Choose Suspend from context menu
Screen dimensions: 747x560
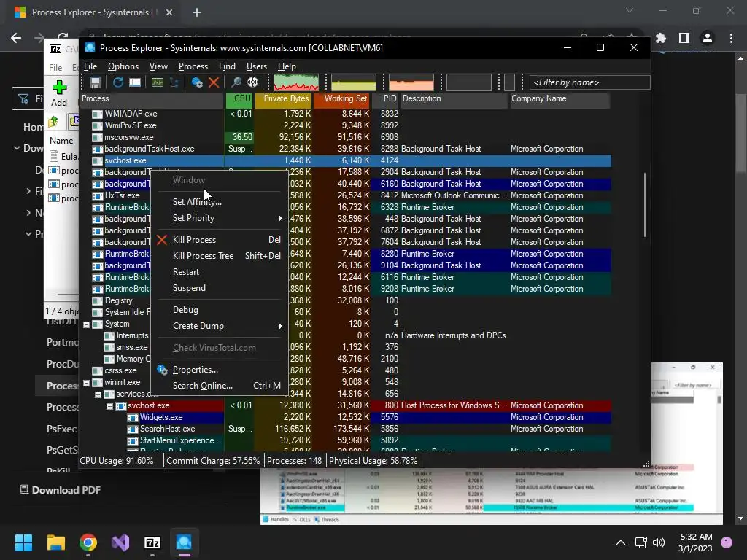(220, 288)
